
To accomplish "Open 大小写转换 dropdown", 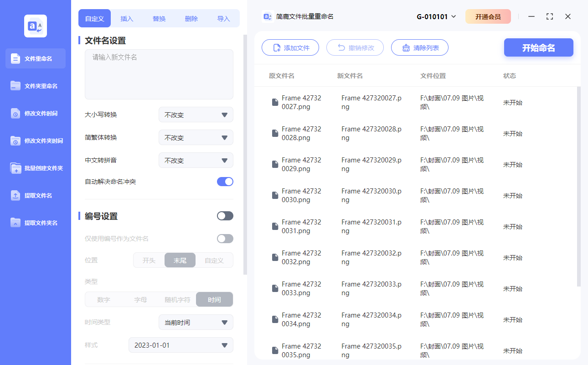I will pyautogui.click(x=196, y=115).
